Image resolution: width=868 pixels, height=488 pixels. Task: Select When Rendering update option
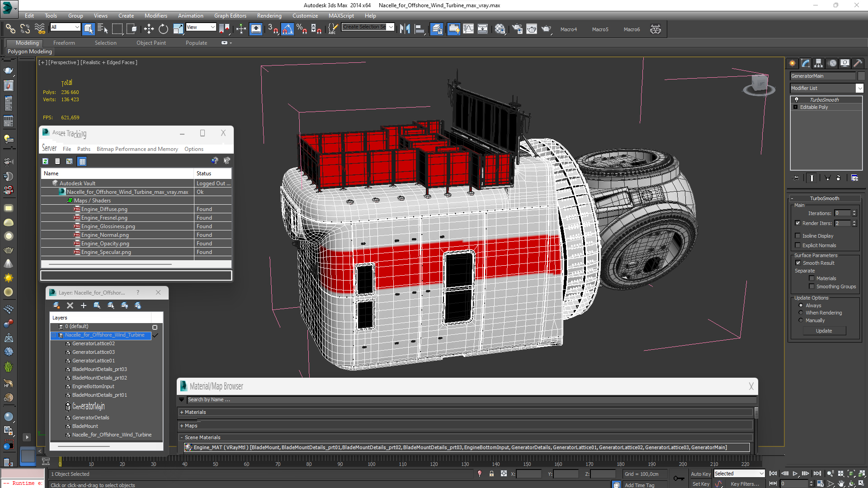coord(801,313)
